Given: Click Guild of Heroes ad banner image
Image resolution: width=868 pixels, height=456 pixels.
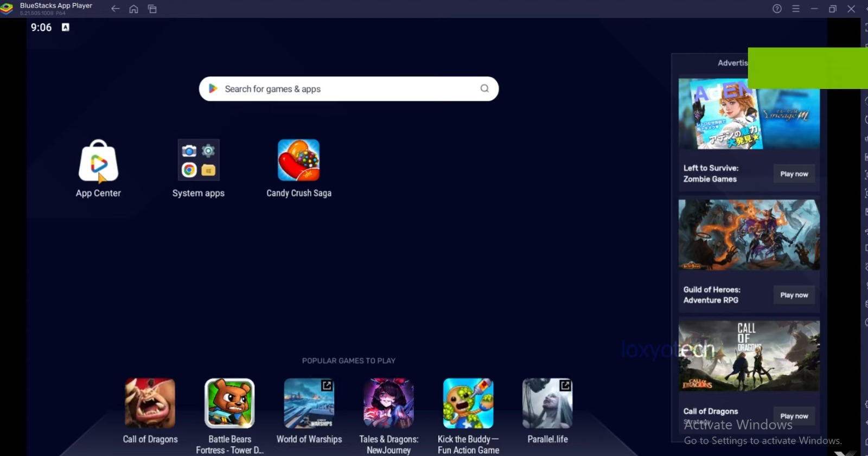Looking at the screenshot, I should coord(749,235).
